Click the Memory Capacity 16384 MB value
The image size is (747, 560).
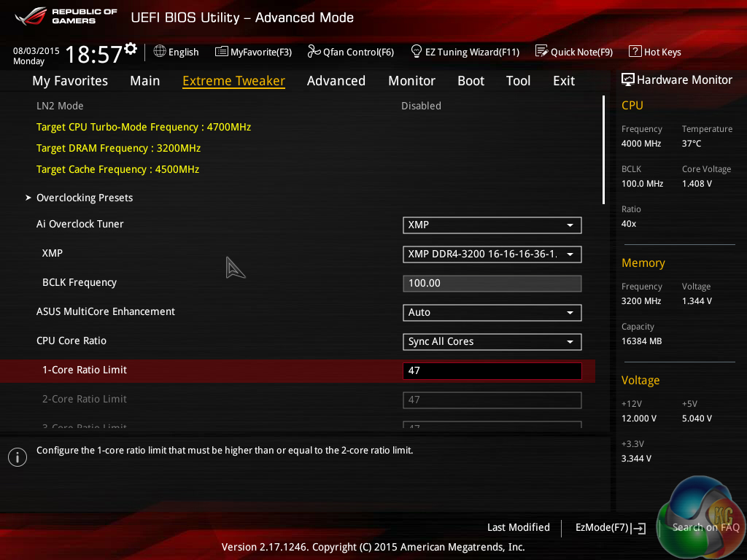pyautogui.click(x=641, y=341)
